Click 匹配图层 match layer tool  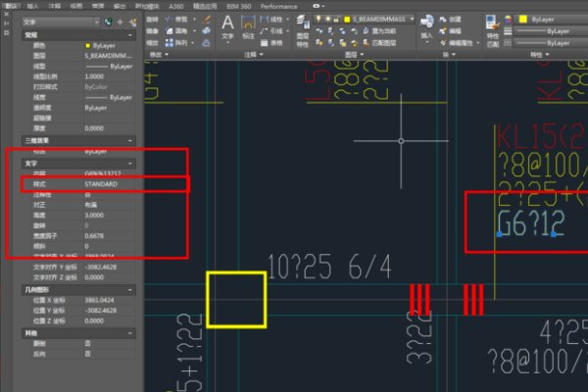click(379, 43)
